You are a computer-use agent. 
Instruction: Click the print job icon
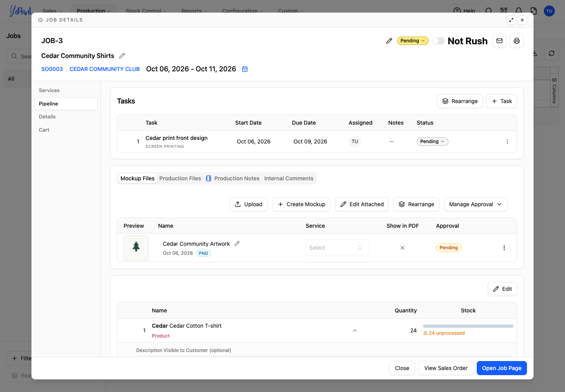(517, 41)
